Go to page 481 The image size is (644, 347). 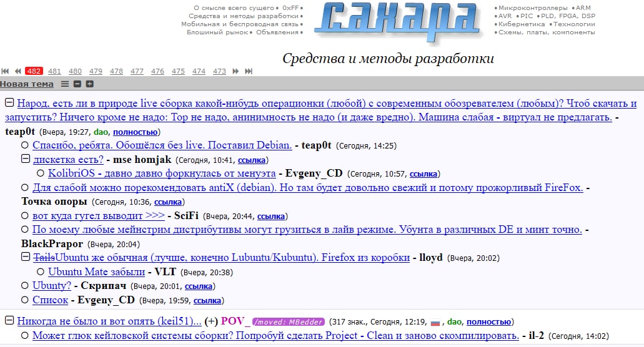point(54,71)
